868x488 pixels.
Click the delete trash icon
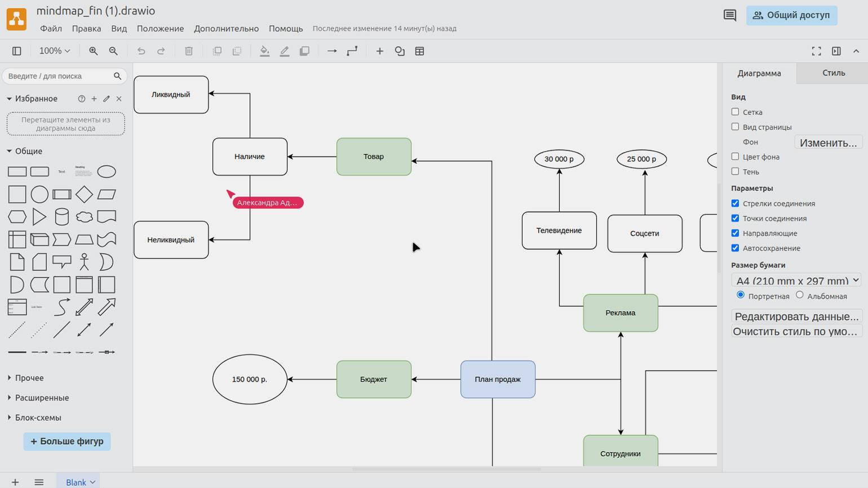189,51
